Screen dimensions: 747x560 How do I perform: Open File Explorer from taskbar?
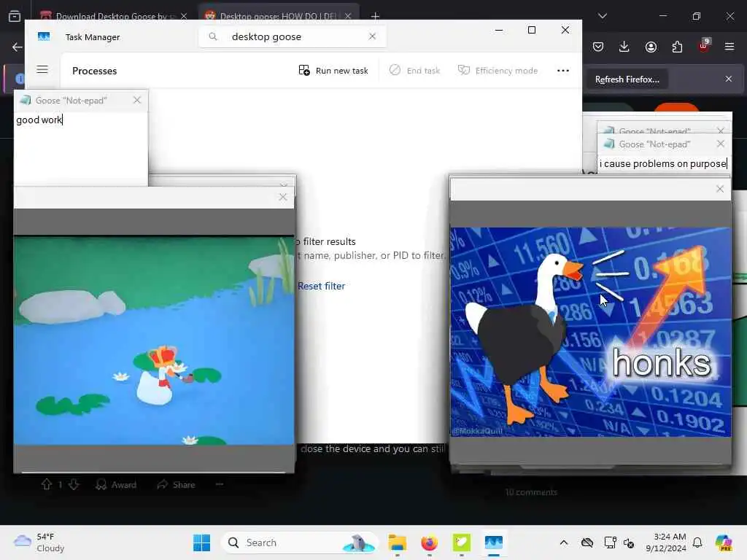397,542
